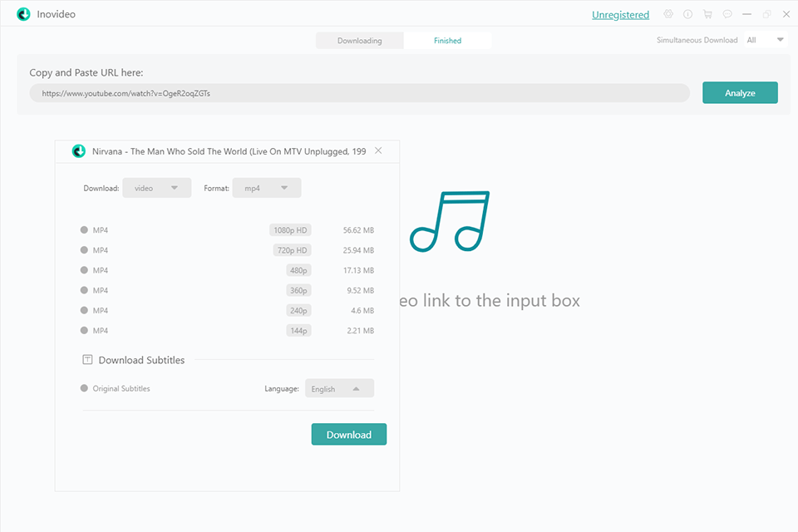This screenshot has height=532, width=798.
Task: Switch to the Finished tab
Action: [447, 41]
